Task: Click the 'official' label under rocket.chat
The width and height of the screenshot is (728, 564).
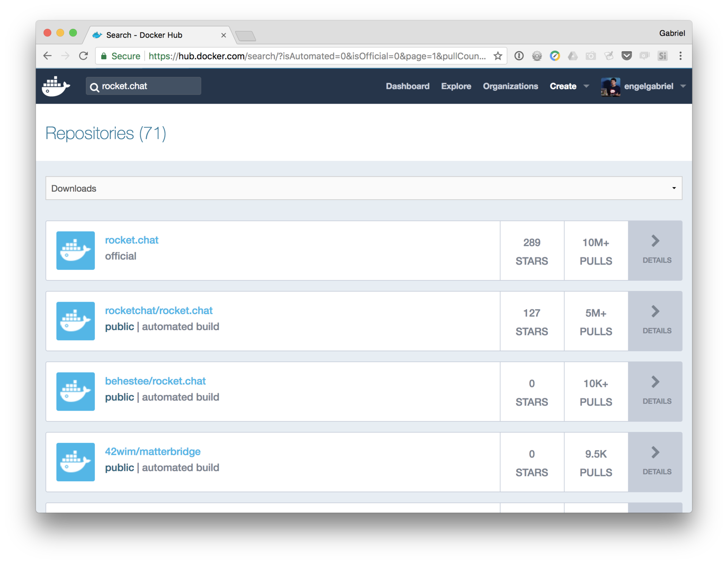Action: pyautogui.click(x=121, y=256)
